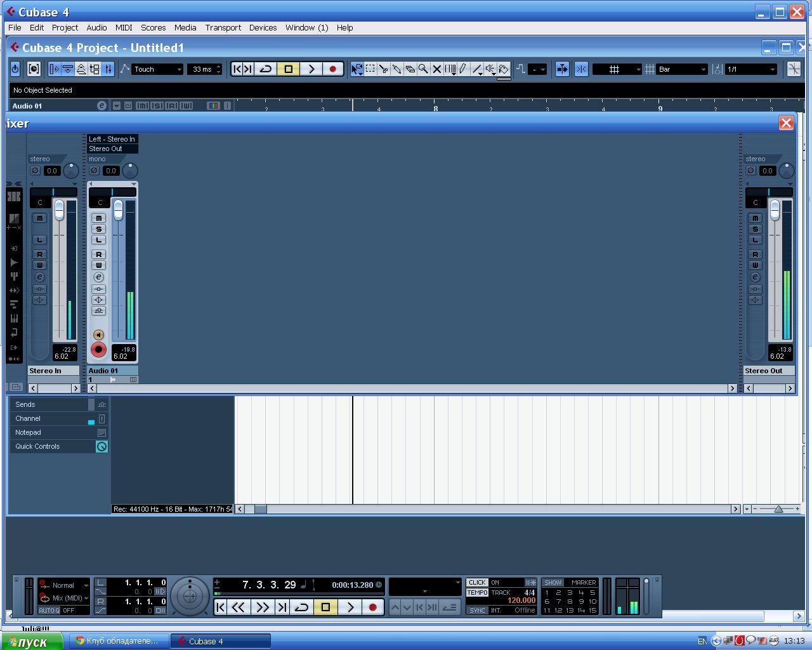Click Stop in the project toolbar transport
Viewport: 812px width, 650px height.
[288, 69]
